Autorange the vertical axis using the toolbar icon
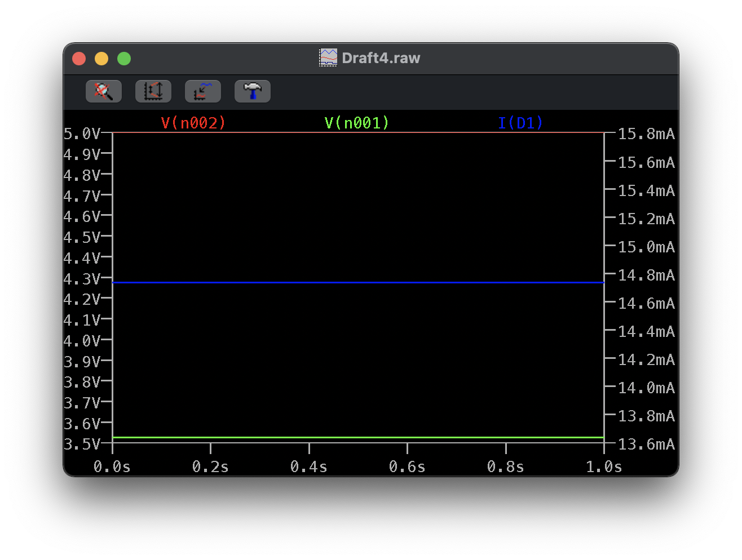This screenshot has height=560, width=742. point(153,91)
